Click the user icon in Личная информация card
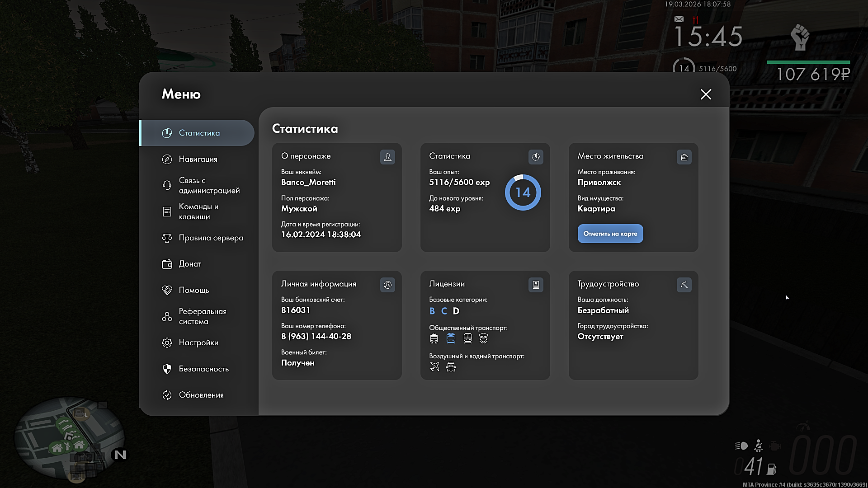This screenshot has height=488, width=868. [x=387, y=285]
